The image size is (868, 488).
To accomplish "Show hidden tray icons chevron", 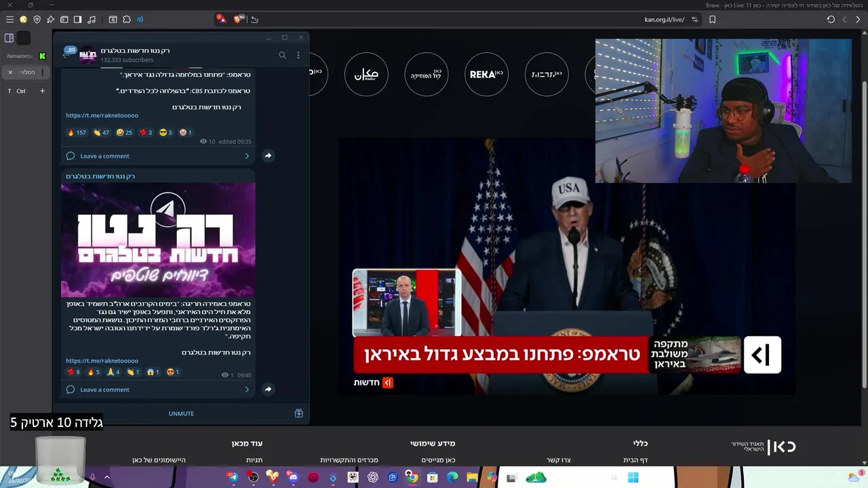I will point(106,477).
